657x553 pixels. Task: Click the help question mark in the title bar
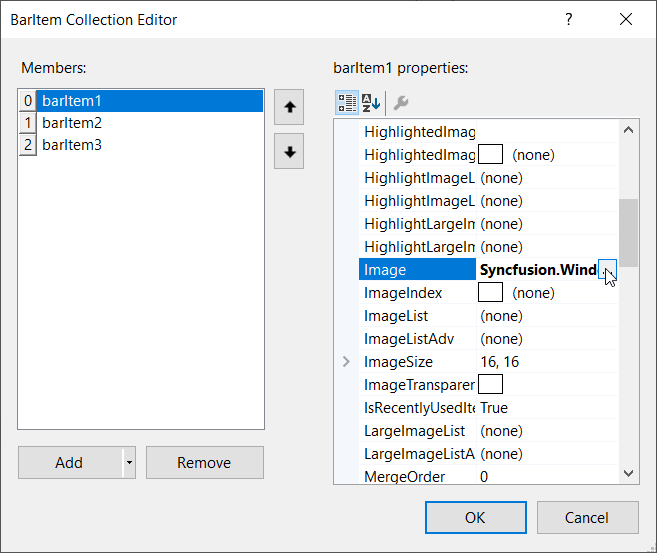pyautogui.click(x=569, y=20)
